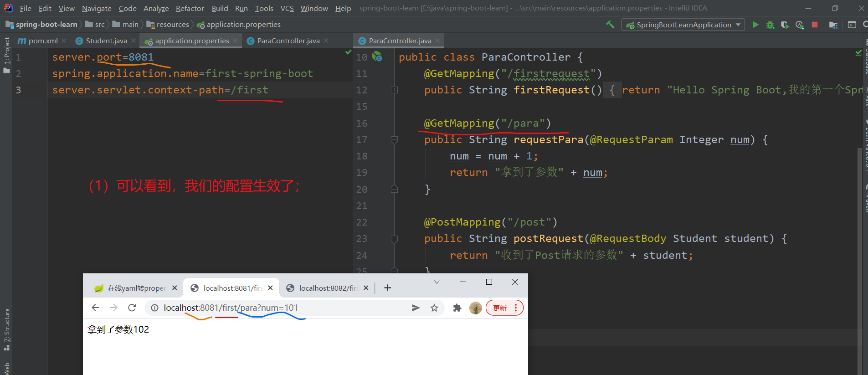Screen dimensions: 868x375
Task: Click the site info icon in address bar
Action: click(x=155, y=308)
